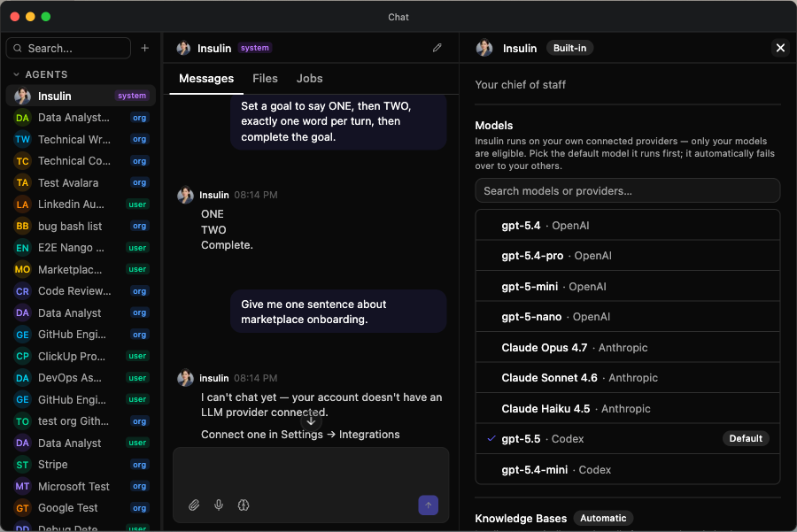Open Data Analyst org agent below Code Review
Image resolution: width=797 pixels, height=532 pixels.
(x=81, y=313)
